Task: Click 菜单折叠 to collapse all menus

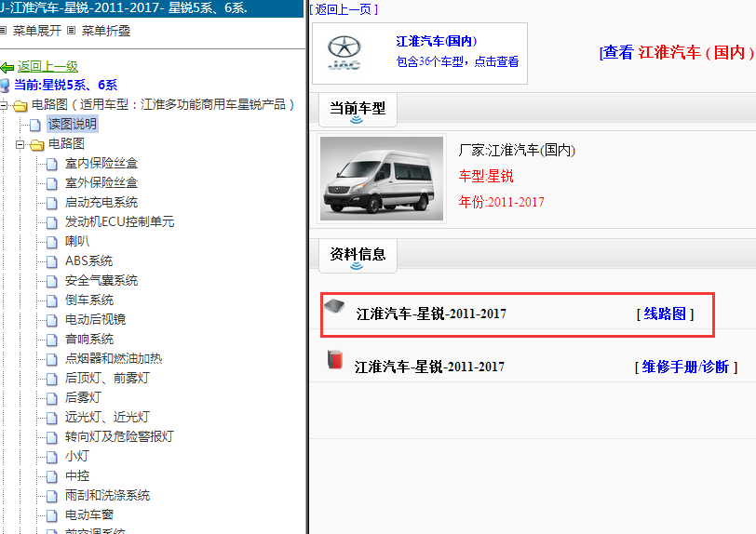Action: (106, 31)
